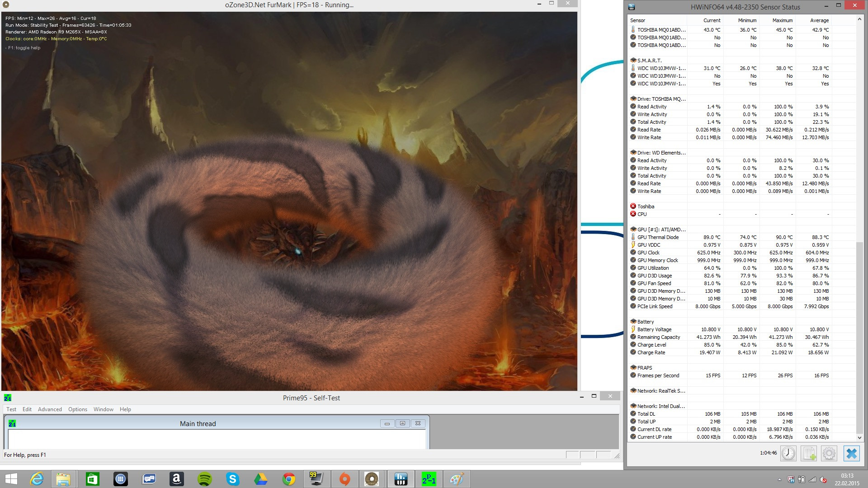Click the Average column header
Screen dimensions: 868x488
819,20
